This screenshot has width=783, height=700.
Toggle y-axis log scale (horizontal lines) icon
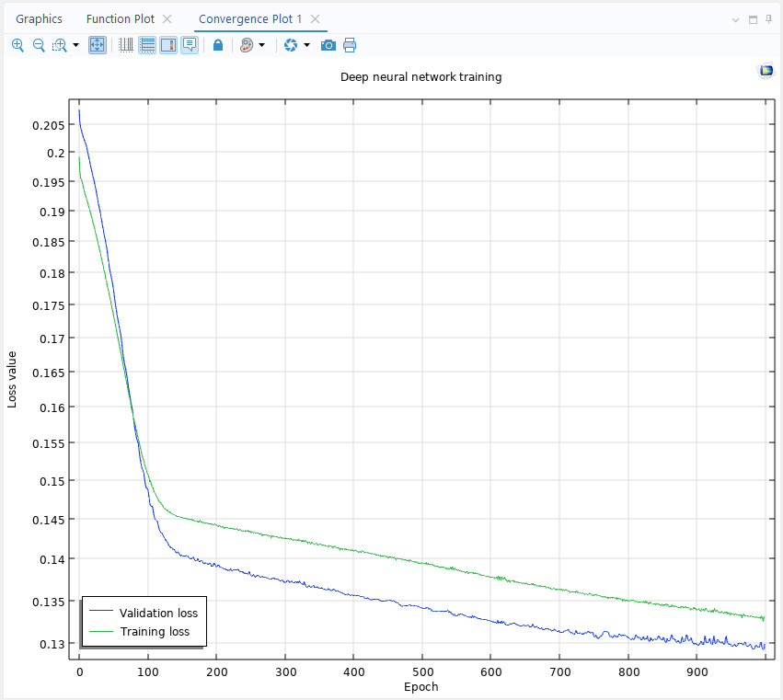(147, 45)
